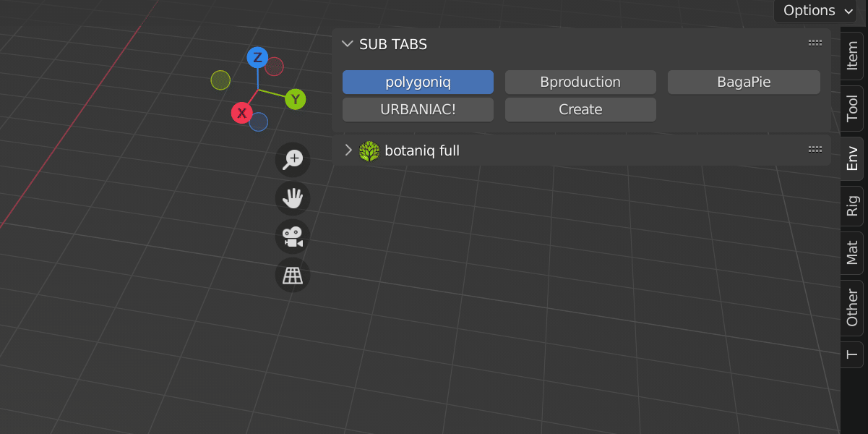
Task: Click the botaniq full panel title
Action: (422, 150)
